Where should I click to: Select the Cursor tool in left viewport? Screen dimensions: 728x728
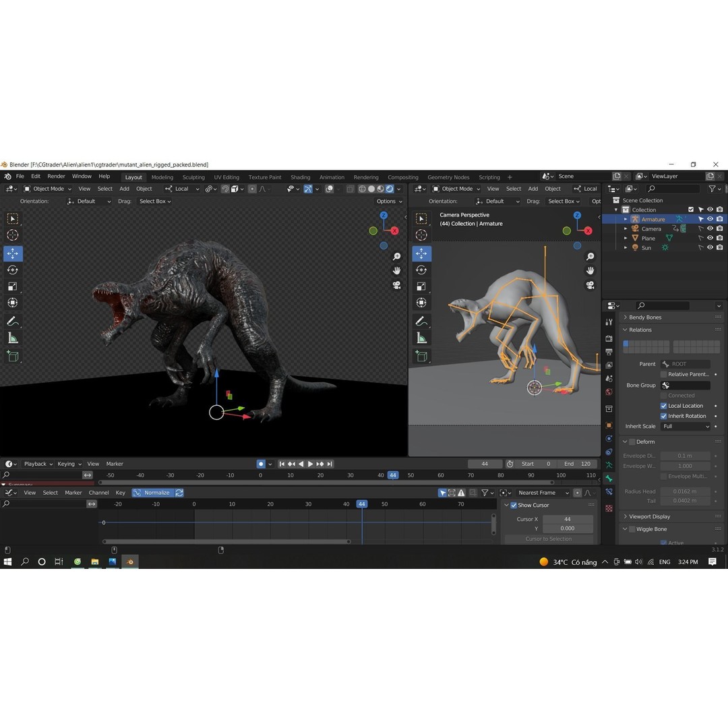coord(13,235)
